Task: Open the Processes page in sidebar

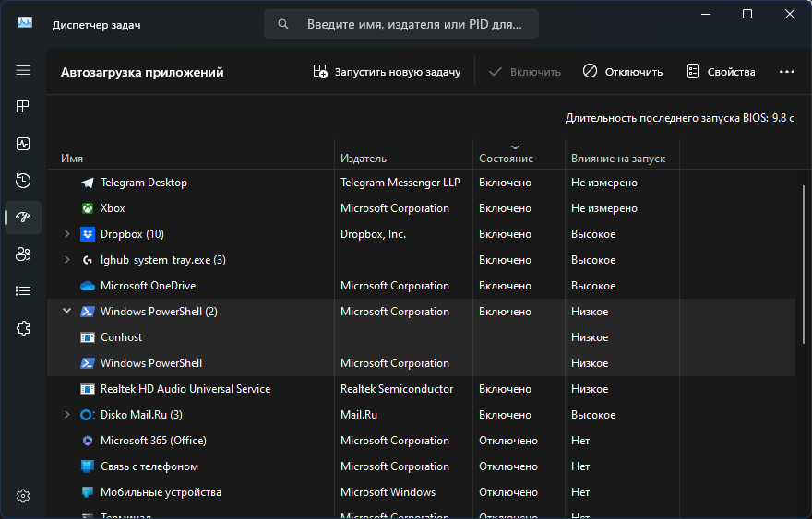Action: coord(23,107)
